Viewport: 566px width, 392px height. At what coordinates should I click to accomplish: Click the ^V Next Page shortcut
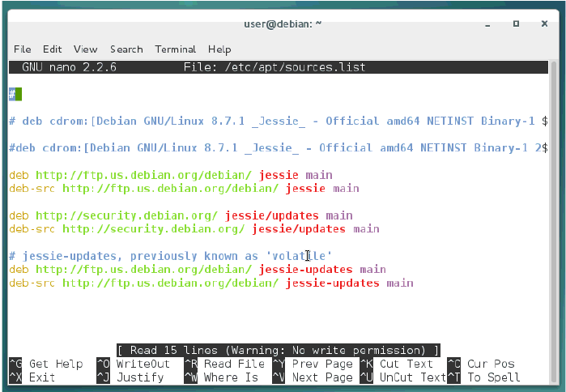click(x=313, y=377)
